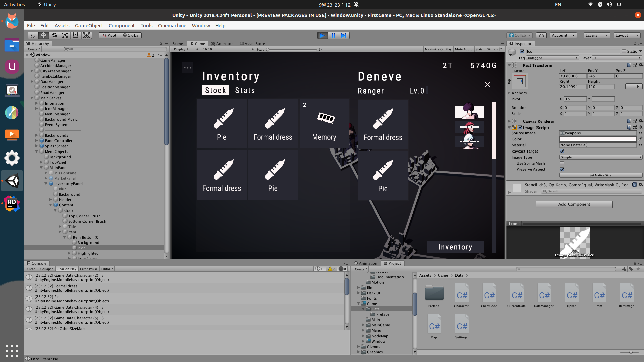Select the Move tool in toolbar
644x362 pixels.
point(43,35)
